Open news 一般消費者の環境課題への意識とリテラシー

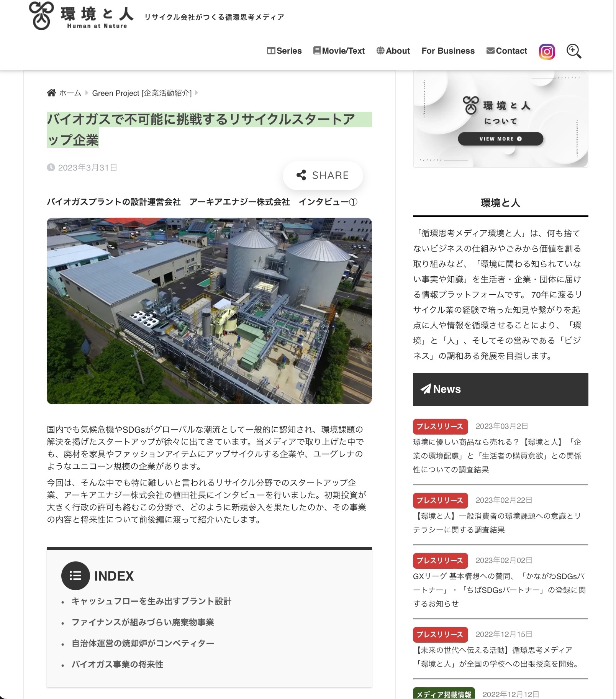tap(497, 523)
